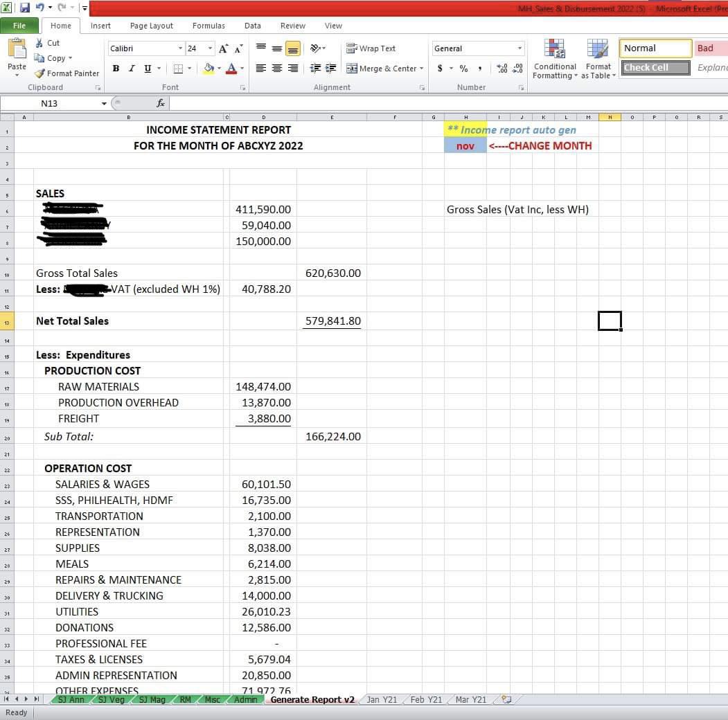The height and width of the screenshot is (720, 728).
Task: Open the Font dialog launcher
Action: tap(242, 88)
